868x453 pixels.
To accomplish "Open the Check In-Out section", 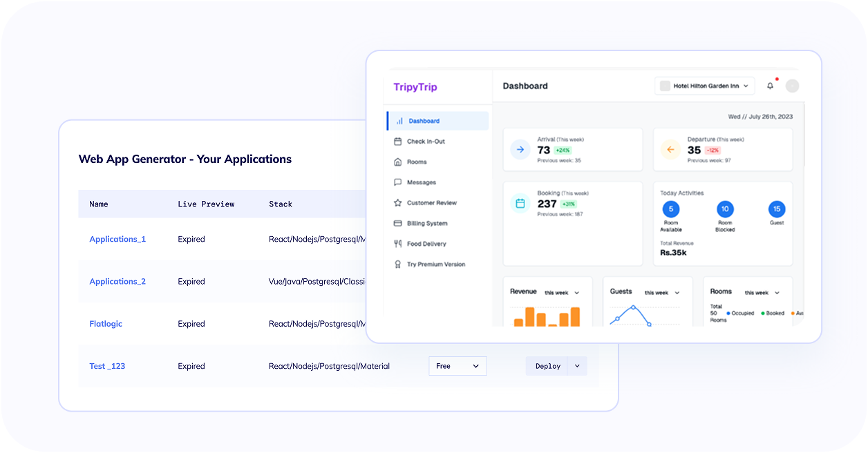I will coord(426,141).
